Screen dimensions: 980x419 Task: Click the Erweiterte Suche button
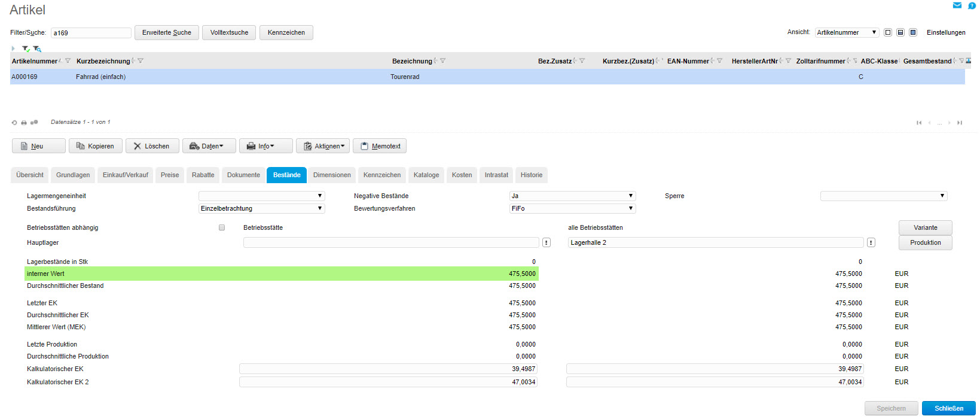(166, 32)
